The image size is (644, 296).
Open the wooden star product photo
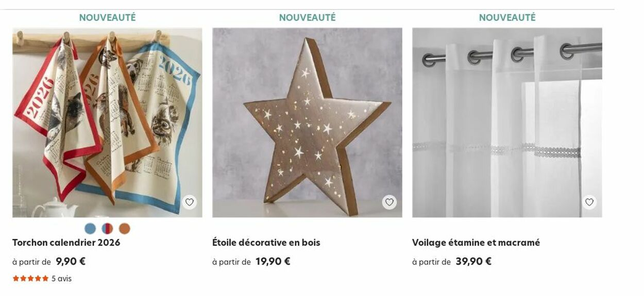(307, 123)
